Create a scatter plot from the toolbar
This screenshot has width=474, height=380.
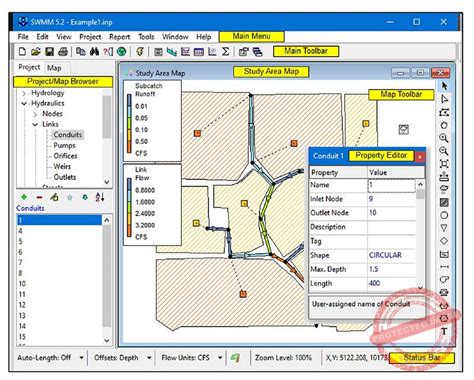click(212, 52)
